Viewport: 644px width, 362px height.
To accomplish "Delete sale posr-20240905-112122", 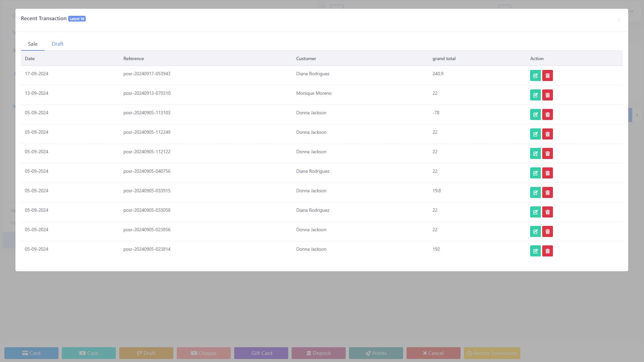I will click(x=547, y=154).
